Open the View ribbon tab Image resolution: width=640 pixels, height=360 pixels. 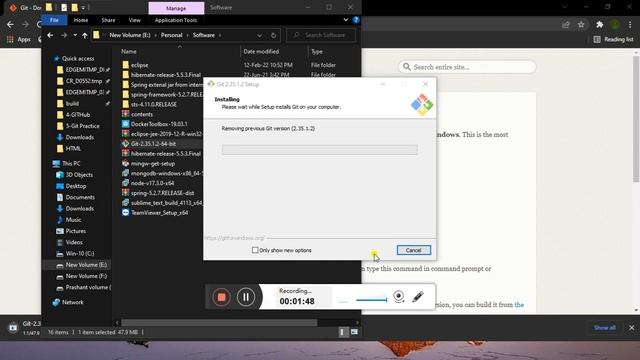pos(134,20)
